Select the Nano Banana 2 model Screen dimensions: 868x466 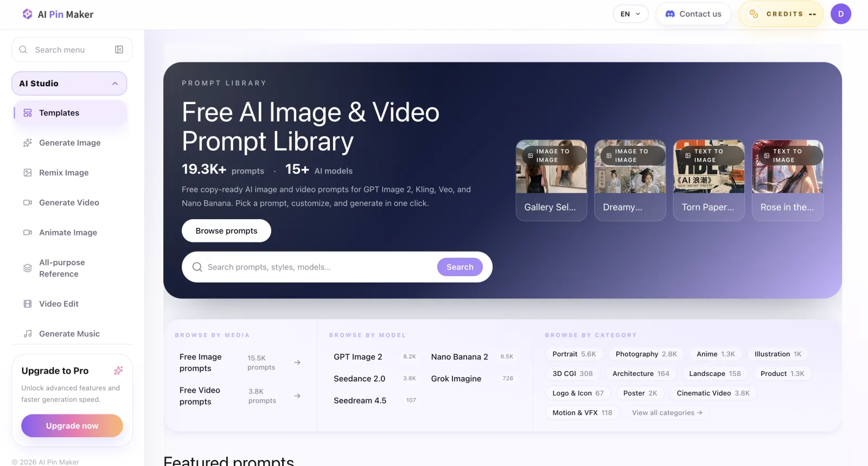[x=472, y=357]
